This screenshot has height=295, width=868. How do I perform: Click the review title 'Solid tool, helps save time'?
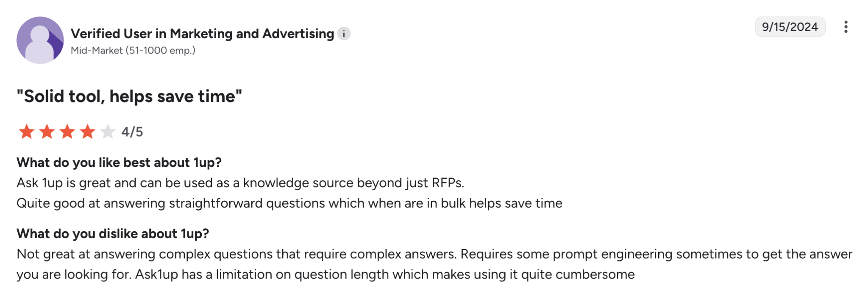pyautogui.click(x=129, y=96)
